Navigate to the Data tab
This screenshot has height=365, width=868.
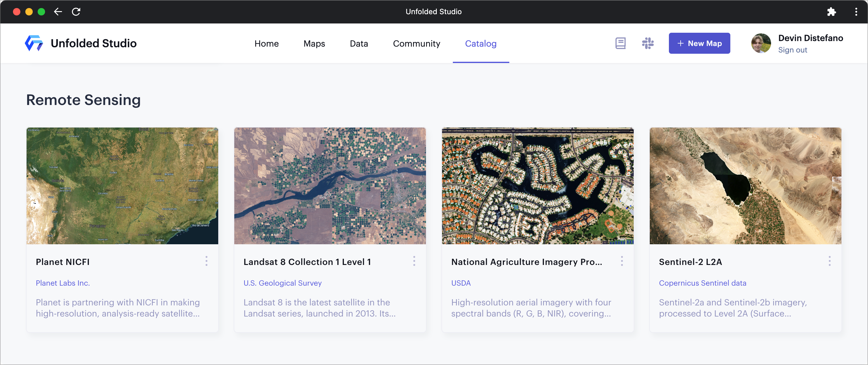[x=358, y=44]
